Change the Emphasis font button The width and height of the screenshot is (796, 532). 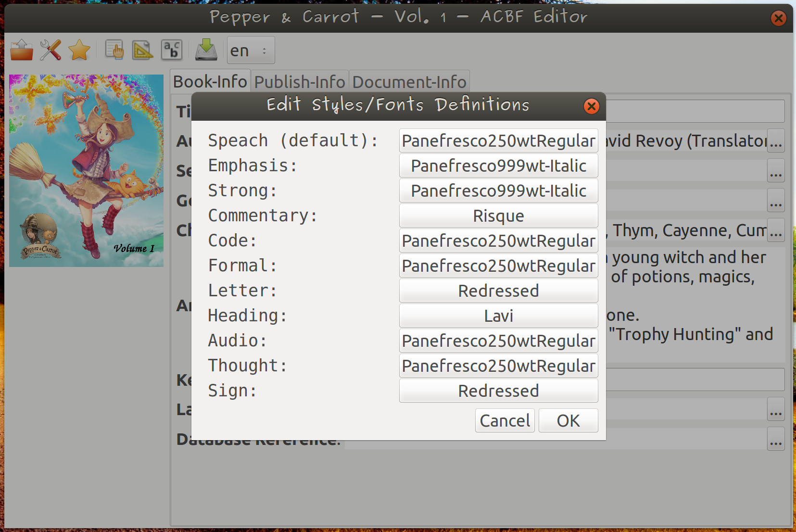pyautogui.click(x=499, y=166)
